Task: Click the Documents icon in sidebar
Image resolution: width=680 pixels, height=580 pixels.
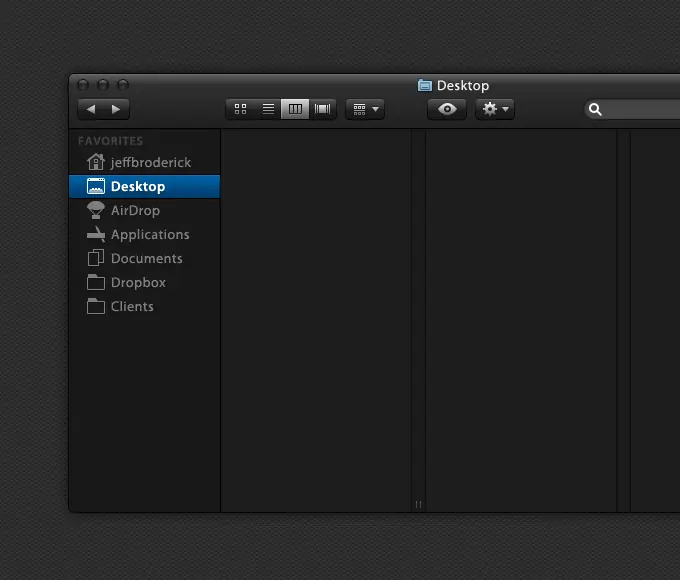Action: tap(95, 258)
